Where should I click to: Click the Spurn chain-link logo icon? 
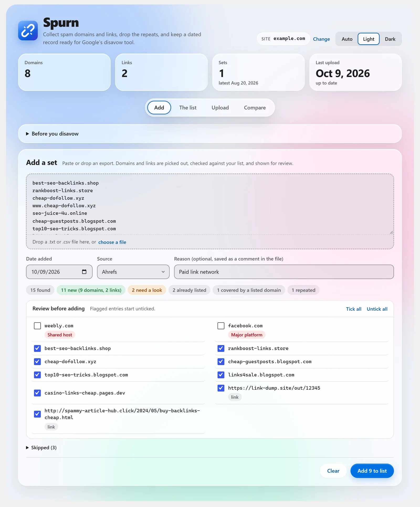(x=28, y=30)
